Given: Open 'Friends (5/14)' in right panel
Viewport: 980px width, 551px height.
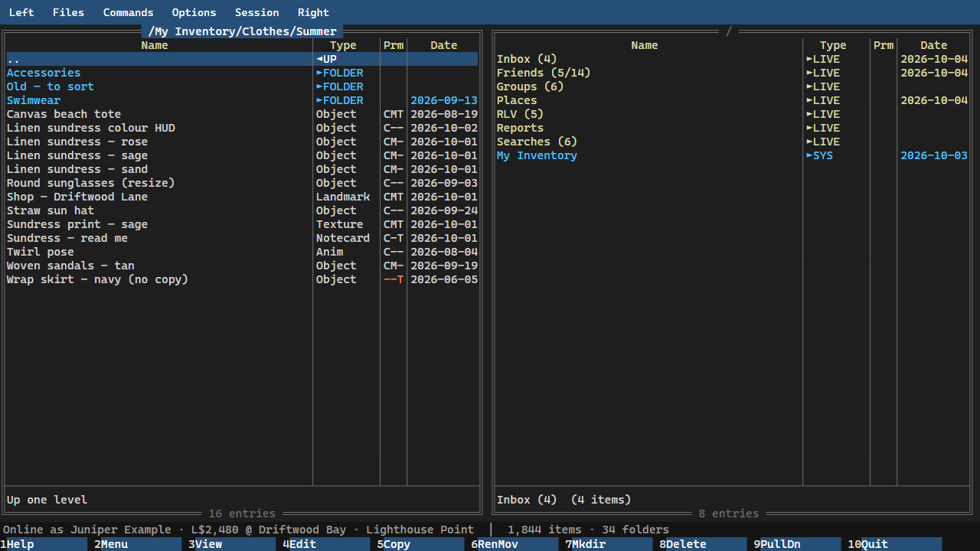Looking at the screenshot, I should tap(732, 73).
